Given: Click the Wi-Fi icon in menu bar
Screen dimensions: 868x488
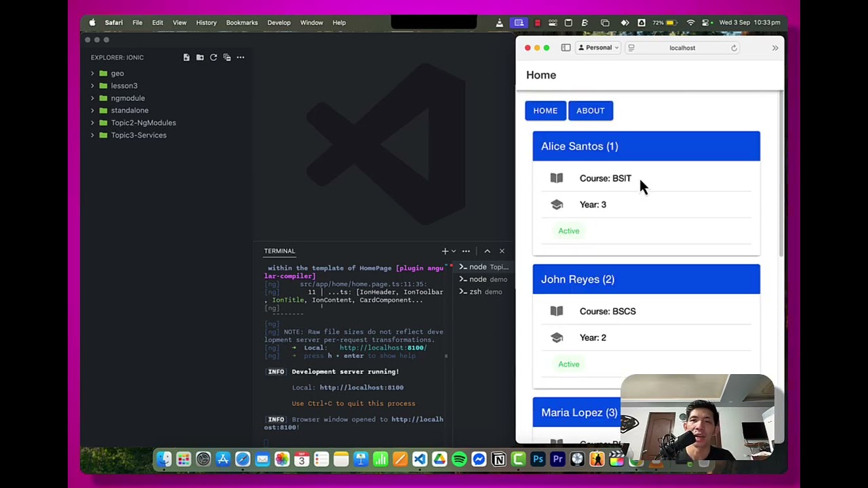Looking at the screenshot, I should coord(690,22).
